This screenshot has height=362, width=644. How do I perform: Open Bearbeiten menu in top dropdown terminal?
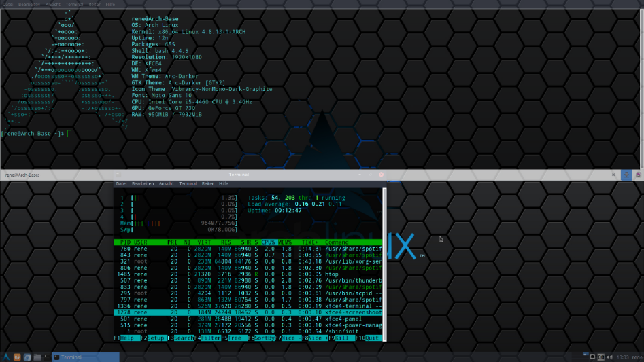(29, 5)
